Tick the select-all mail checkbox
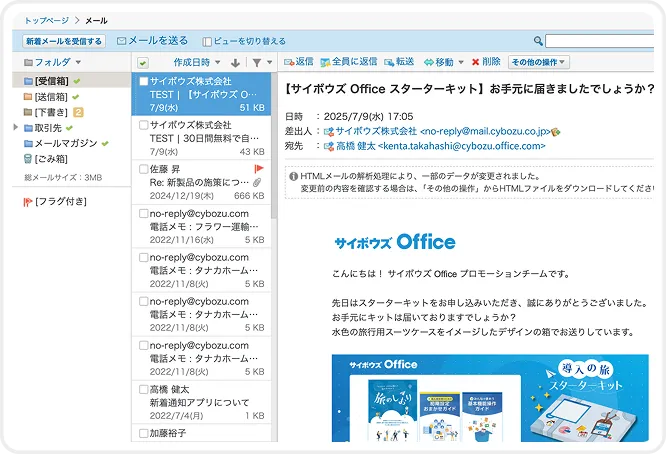The width and height of the screenshot is (666, 454). click(x=143, y=63)
